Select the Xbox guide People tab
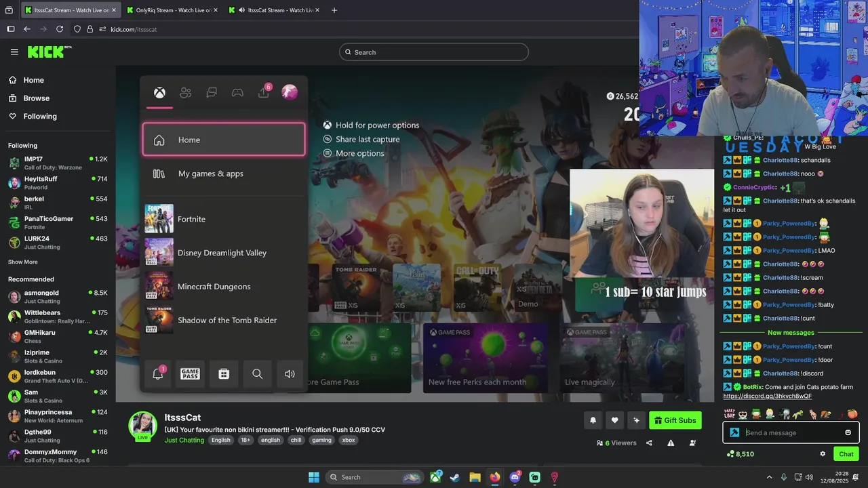868x488 pixels. pyautogui.click(x=185, y=93)
